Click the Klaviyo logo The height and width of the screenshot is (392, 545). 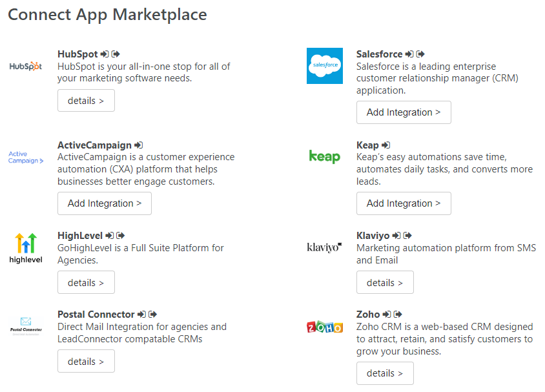pos(325,247)
